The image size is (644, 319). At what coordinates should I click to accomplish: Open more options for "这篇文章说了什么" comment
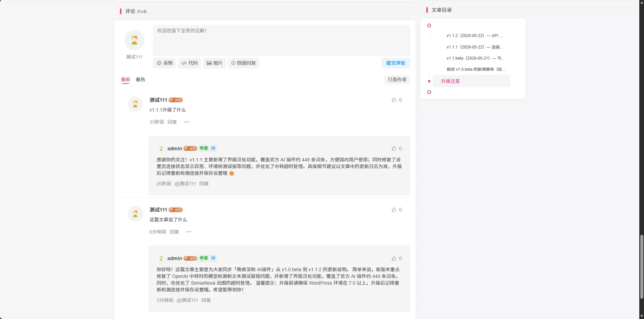pos(189,232)
